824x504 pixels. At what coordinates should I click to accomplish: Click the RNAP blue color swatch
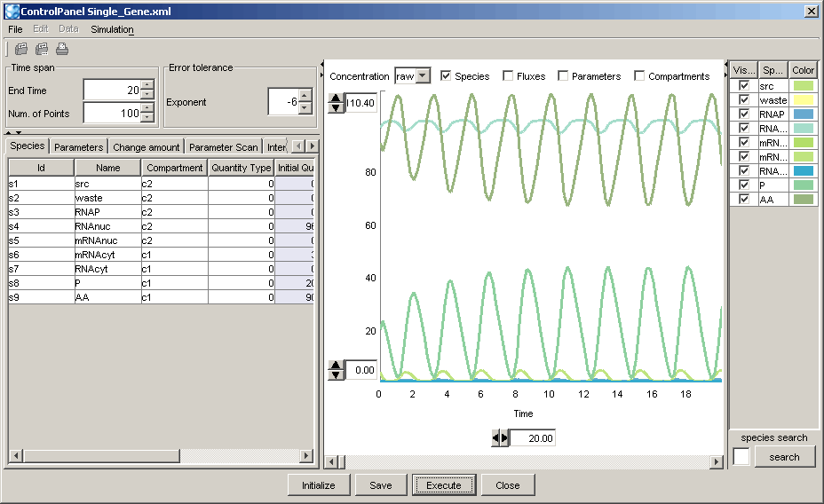pos(803,114)
